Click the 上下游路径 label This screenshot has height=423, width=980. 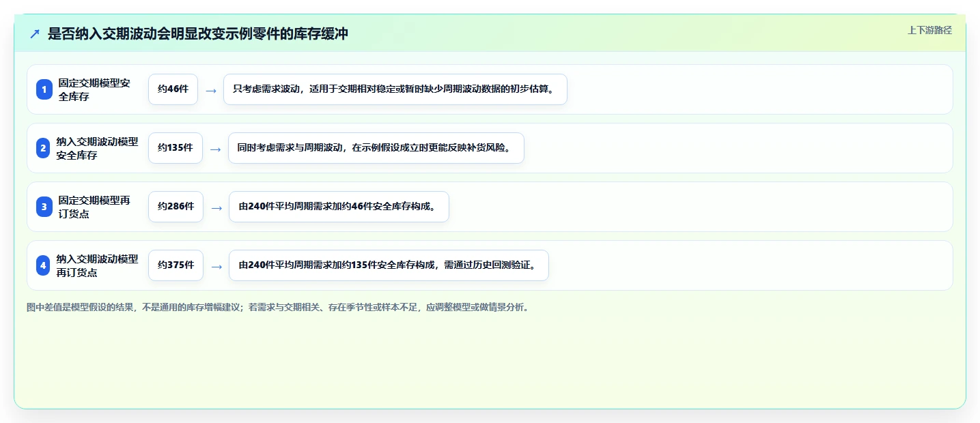(929, 30)
